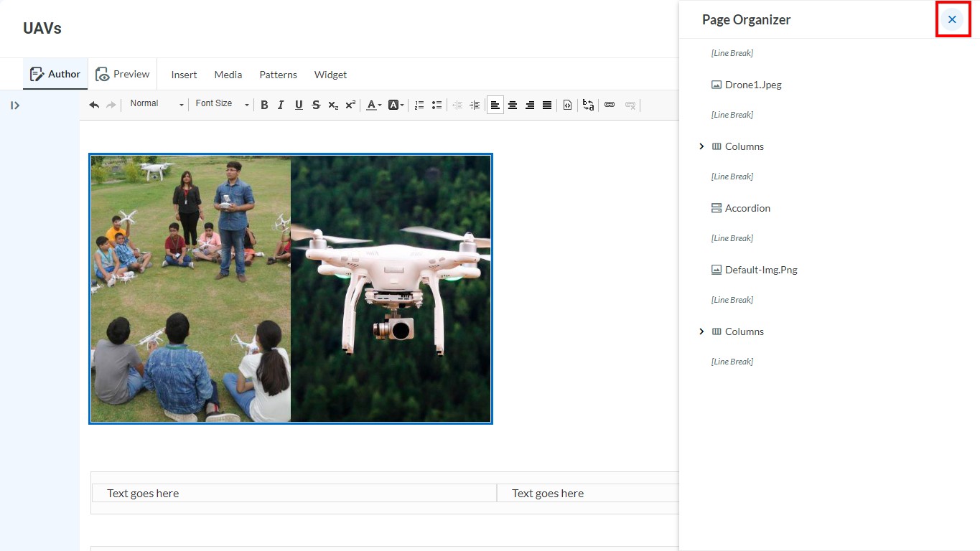
Task: Undo the last edit
Action: [x=94, y=105]
